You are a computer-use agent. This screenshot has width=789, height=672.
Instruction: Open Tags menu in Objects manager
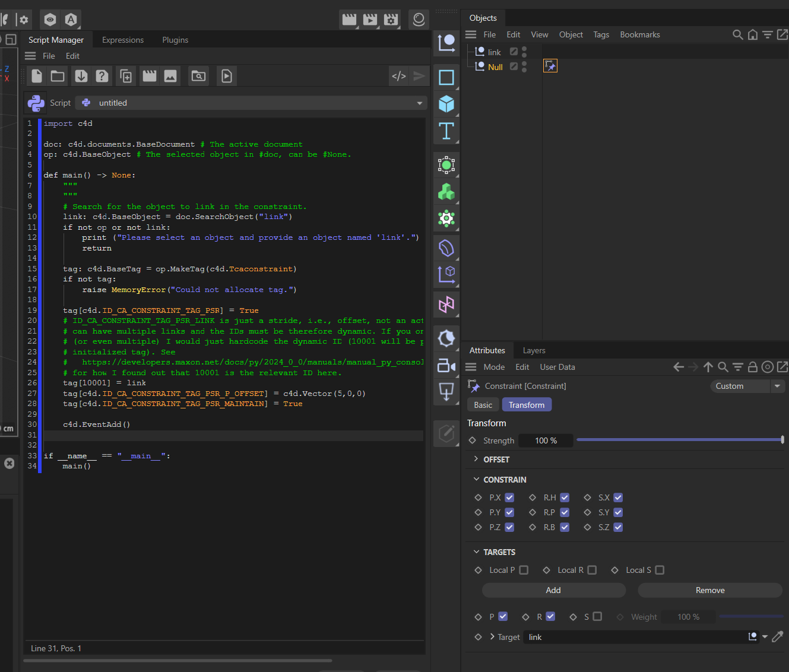(601, 34)
